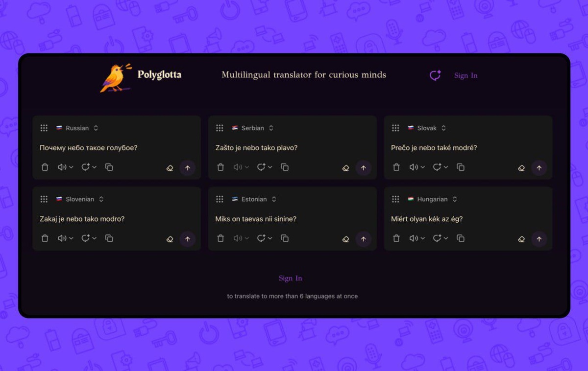588x371 pixels.
Task: Clear the Slovak text with eraser icon
Action: coord(521,168)
